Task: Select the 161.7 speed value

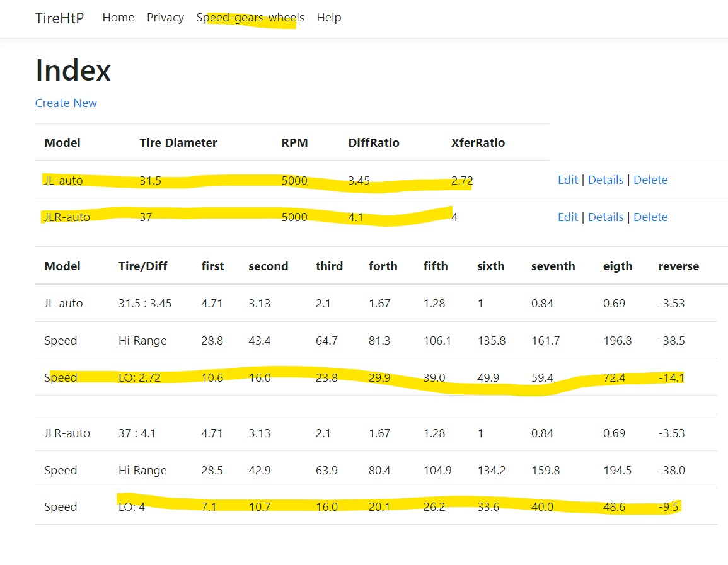Action: point(546,341)
